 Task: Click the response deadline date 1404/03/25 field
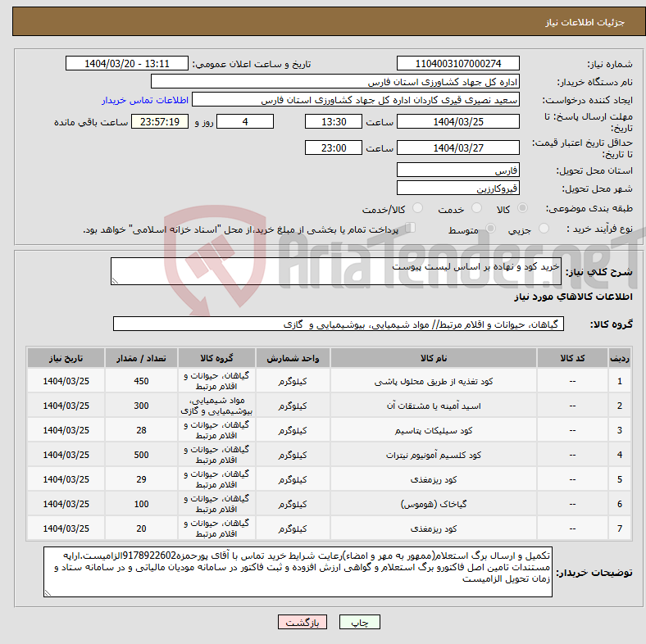[x=457, y=121]
